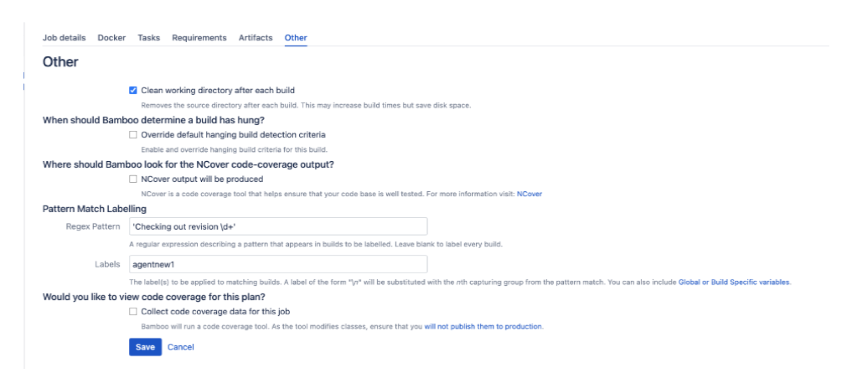Open the NCover information link
Screen dimensions: 868x389
pyautogui.click(x=529, y=194)
